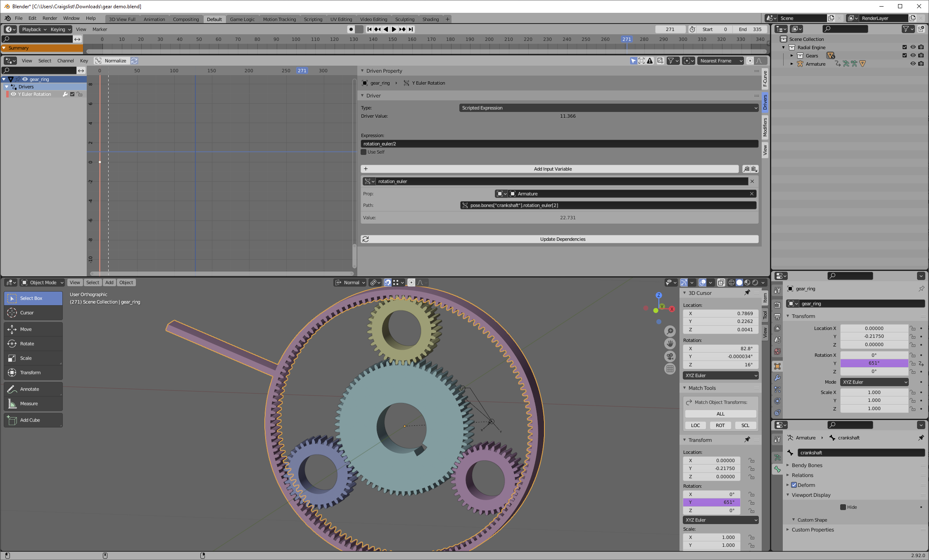This screenshot has height=560, width=929.
Task: Toggle the Y Euler Rotation mute checkbox
Action: click(72, 94)
